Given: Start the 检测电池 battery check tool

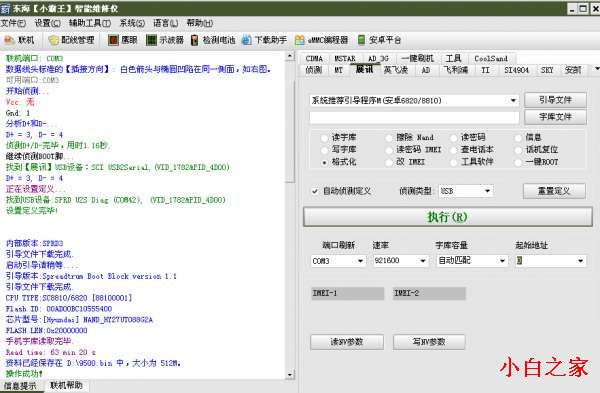Looking at the screenshot, I should pyautogui.click(x=213, y=40).
